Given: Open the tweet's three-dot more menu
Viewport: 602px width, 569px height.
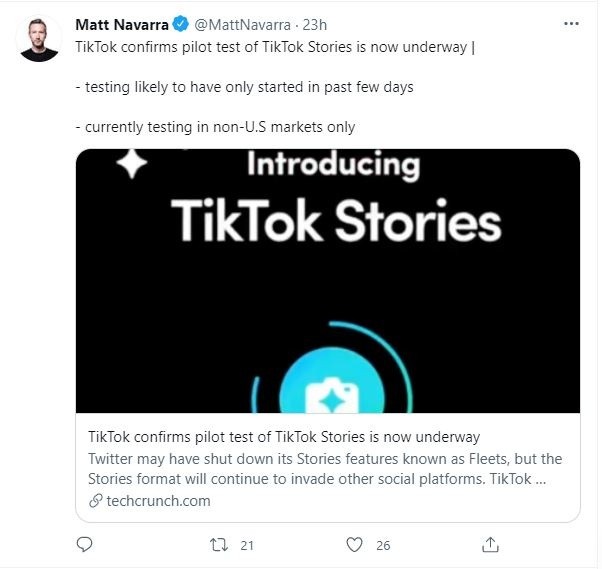Looking at the screenshot, I should coord(570,23).
